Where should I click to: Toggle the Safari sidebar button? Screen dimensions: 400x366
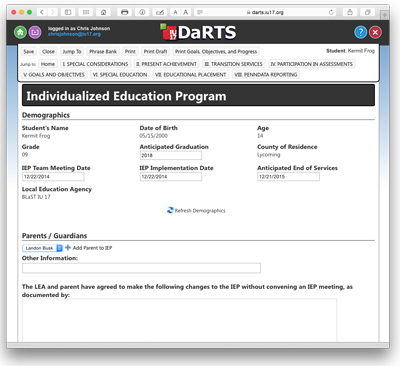click(68, 12)
